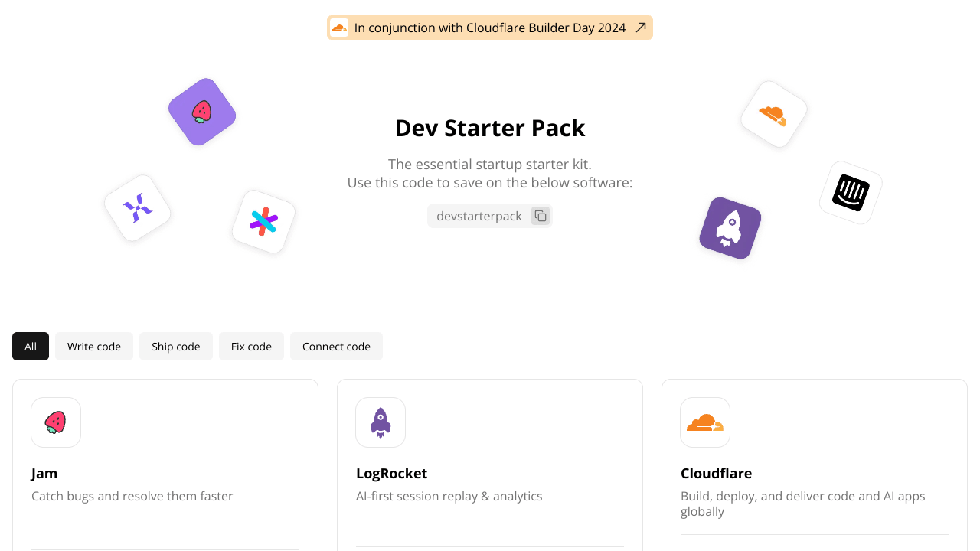
Task: Copy the devstarterpack promo code
Action: pos(541,216)
